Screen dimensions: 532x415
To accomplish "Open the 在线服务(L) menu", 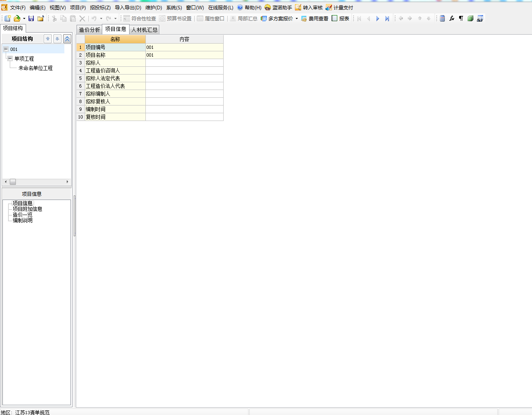I will (x=221, y=8).
